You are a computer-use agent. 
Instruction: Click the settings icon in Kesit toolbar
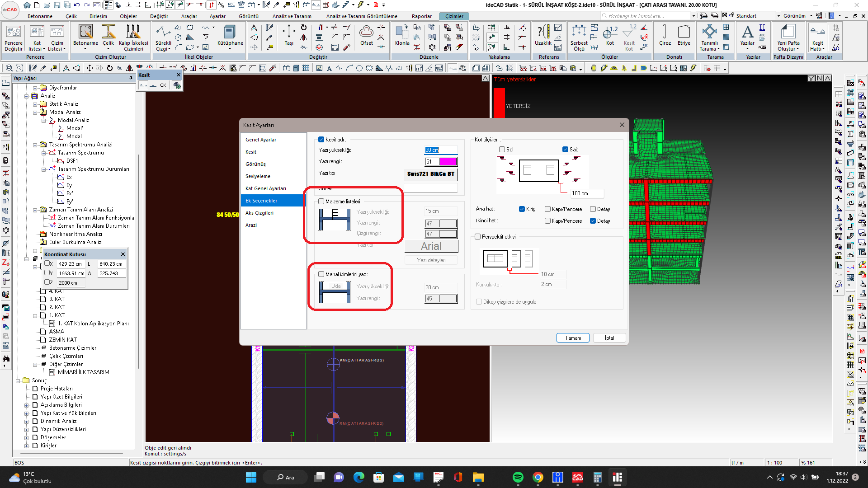[x=177, y=85]
